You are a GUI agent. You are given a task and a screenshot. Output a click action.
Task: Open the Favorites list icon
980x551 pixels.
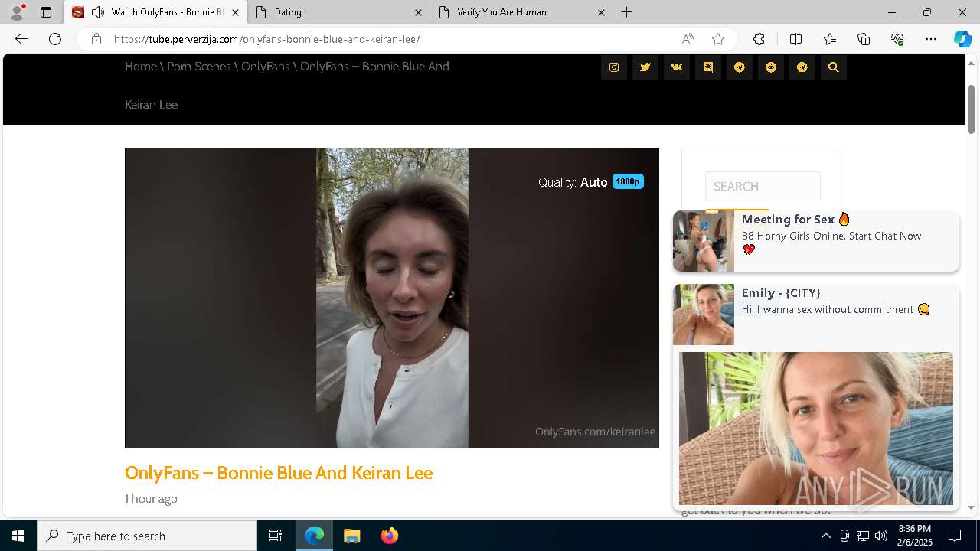[830, 39]
